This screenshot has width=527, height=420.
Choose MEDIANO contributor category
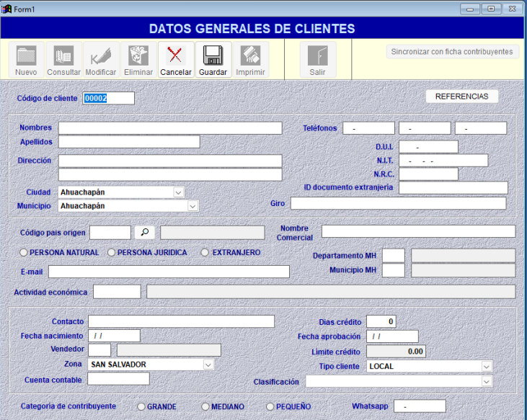[205, 406]
